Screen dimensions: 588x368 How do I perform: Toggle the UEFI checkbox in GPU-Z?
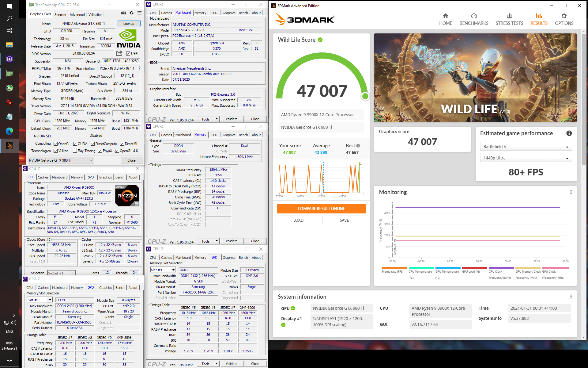[128, 53]
